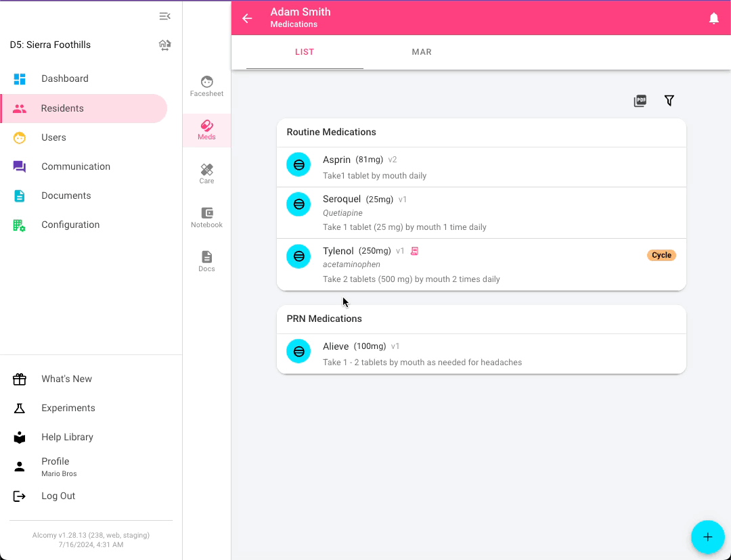Collapse the sidebar menu icon
The height and width of the screenshot is (560, 731).
164,16
